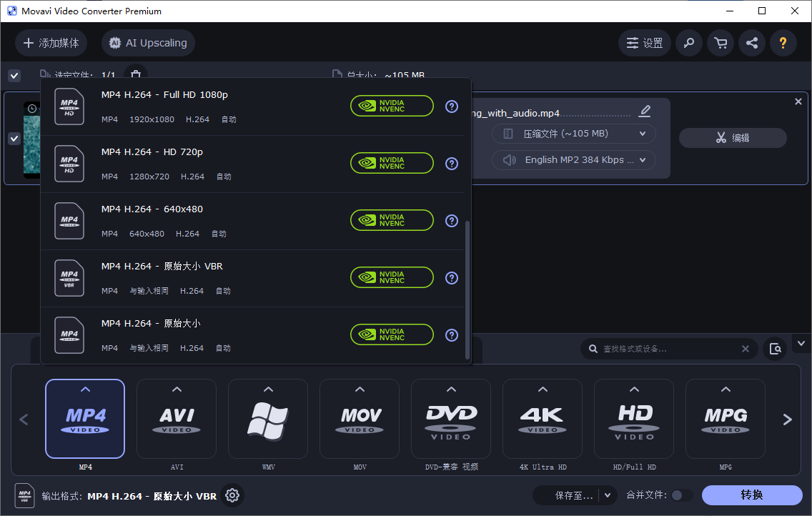Click the output format MP4 icon at bottom-left
The width and height of the screenshot is (812, 516).
coord(24,495)
